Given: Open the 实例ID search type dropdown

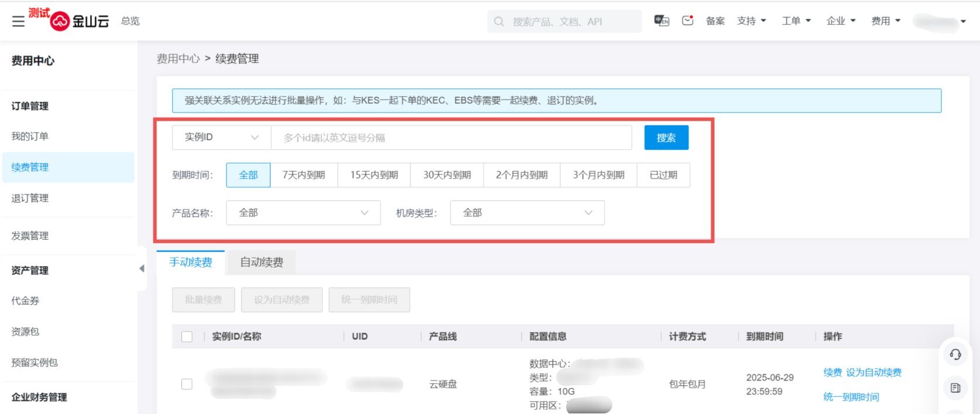Looking at the screenshot, I should click(x=221, y=138).
